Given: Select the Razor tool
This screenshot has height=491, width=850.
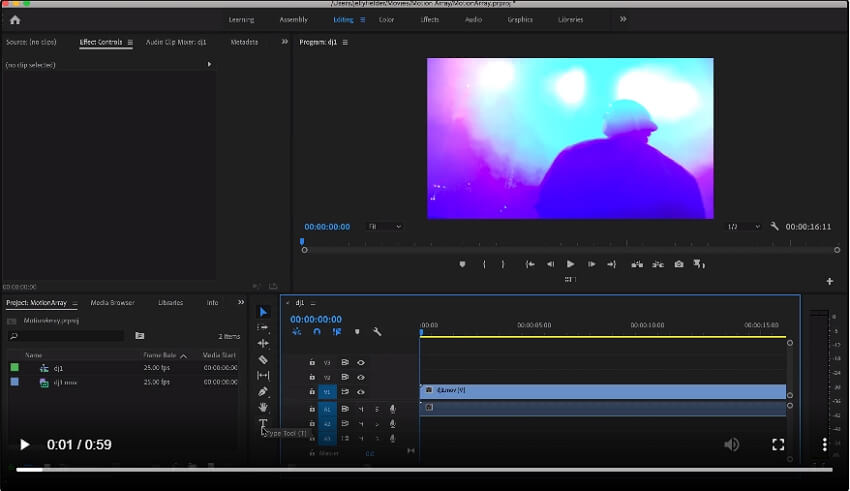Looking at the screenshot, I should coord(263,359).
